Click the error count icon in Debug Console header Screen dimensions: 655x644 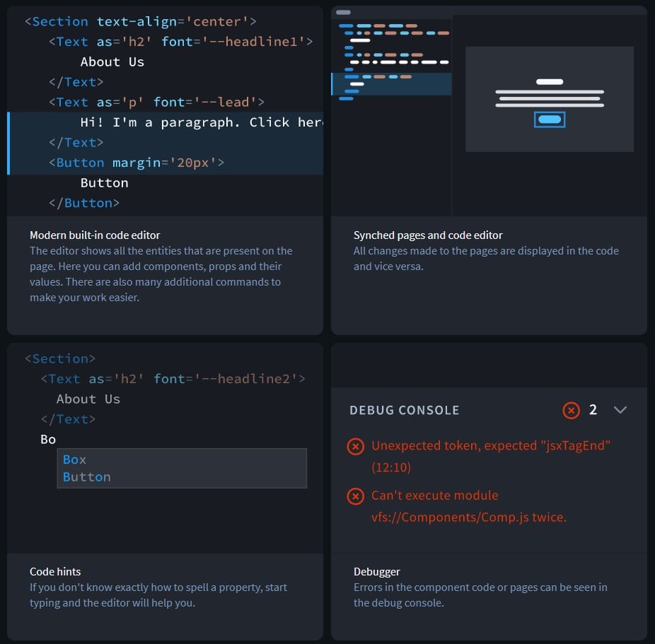pos(571,410)
